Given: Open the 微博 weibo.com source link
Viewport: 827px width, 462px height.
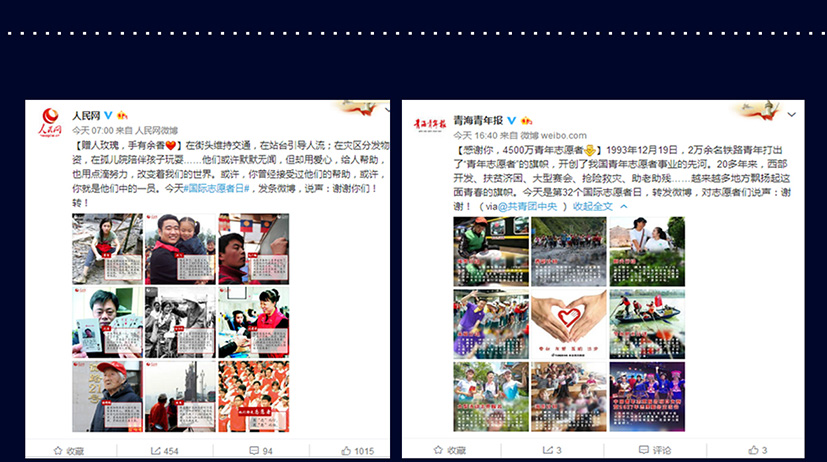Looking at the screenshot, I should tap(553, 136).
